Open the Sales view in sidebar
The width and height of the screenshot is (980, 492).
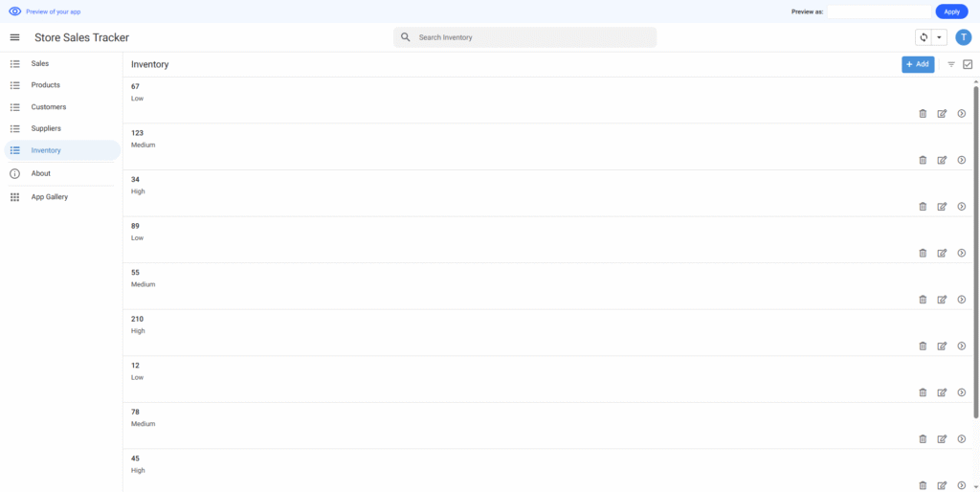pyautogui.click(x=40, y=63)
